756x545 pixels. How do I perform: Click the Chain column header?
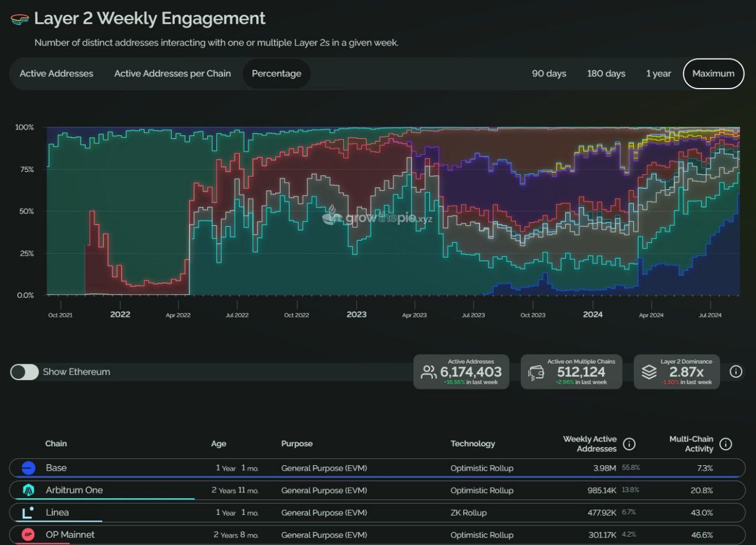click(56, 443)
